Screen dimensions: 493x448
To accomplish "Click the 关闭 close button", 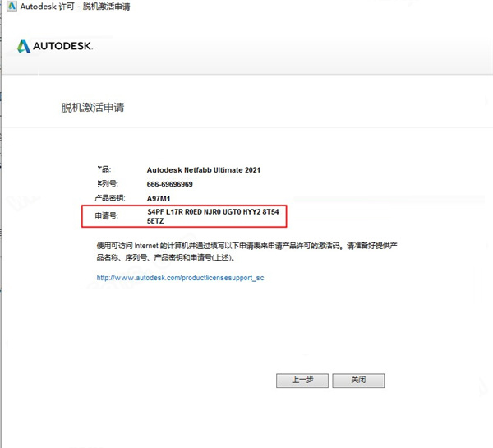I will tap(358, 381).
